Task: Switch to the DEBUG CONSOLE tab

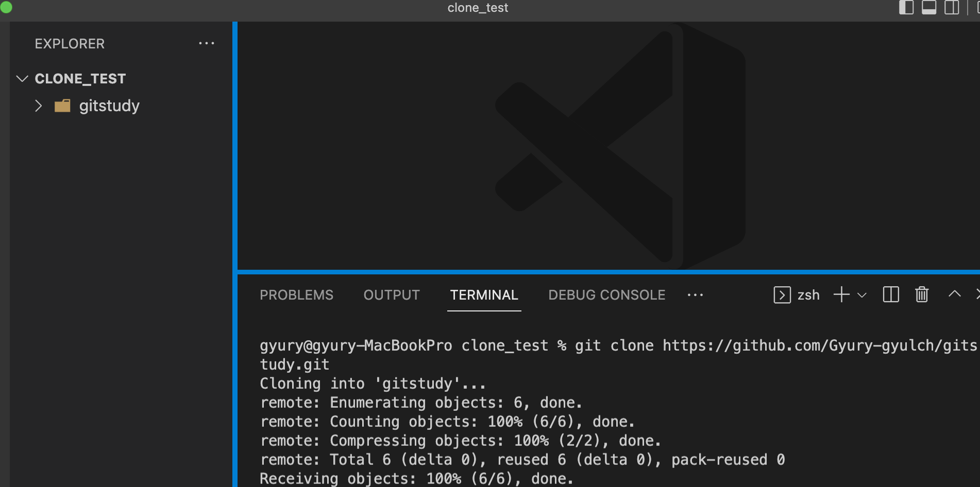Action: [607, 295]
